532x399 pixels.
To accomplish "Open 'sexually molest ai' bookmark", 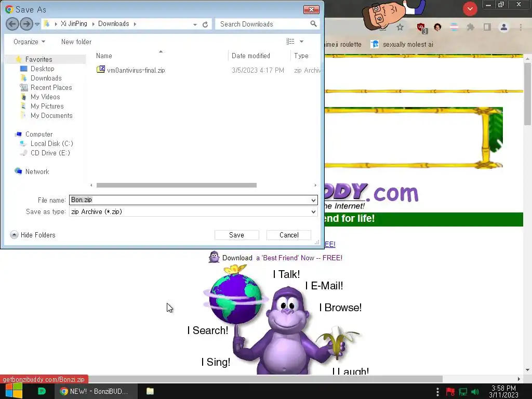I will point(403,45).
